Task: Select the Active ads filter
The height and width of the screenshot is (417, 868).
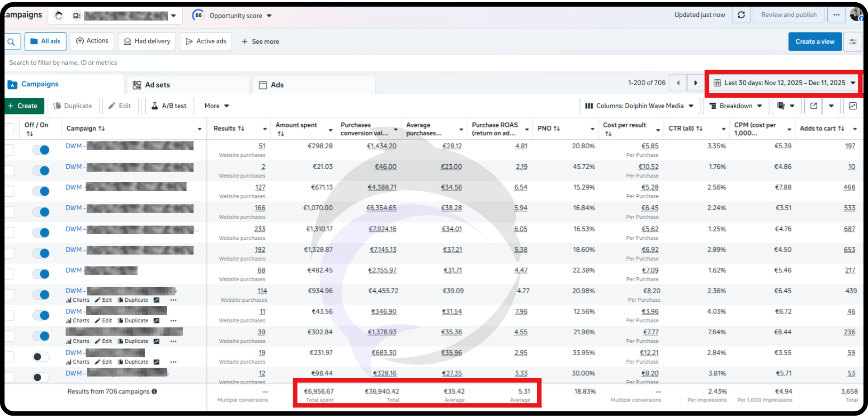Action: pyautogui.click(x=206, y=42)
